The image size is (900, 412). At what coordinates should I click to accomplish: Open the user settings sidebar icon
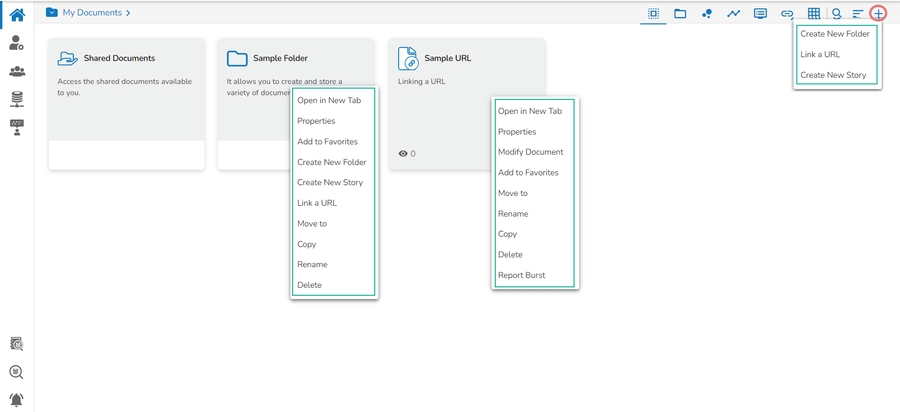[x=16, y=43]
